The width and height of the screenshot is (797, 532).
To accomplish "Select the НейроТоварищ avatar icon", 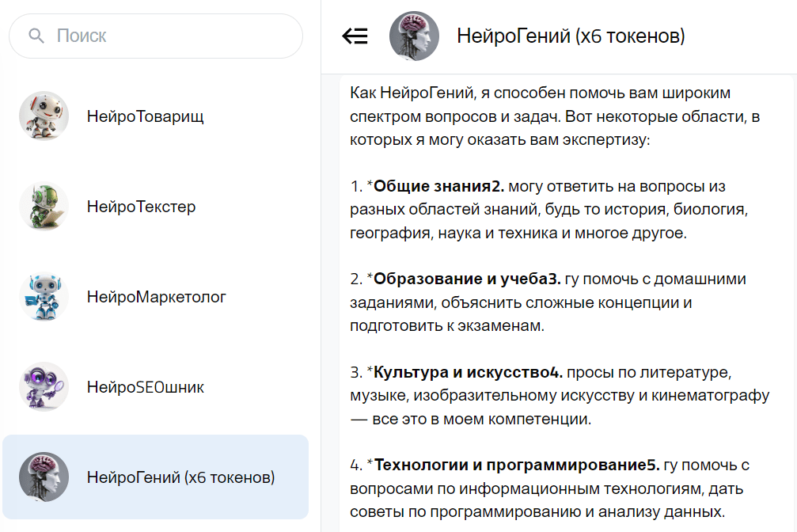I will pos(44,116).
